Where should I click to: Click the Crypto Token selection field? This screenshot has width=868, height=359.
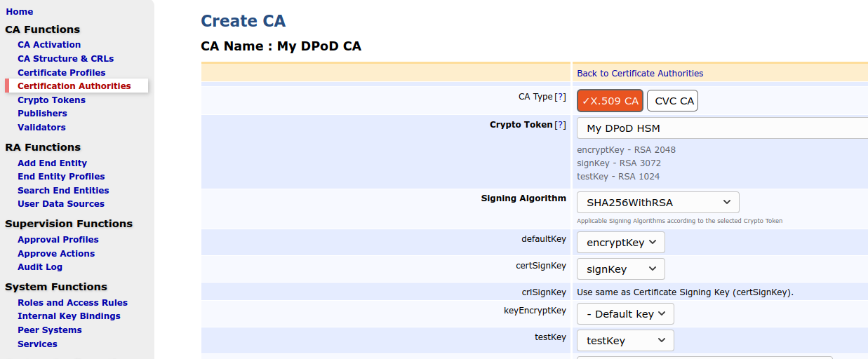click(x=721, y=128)
